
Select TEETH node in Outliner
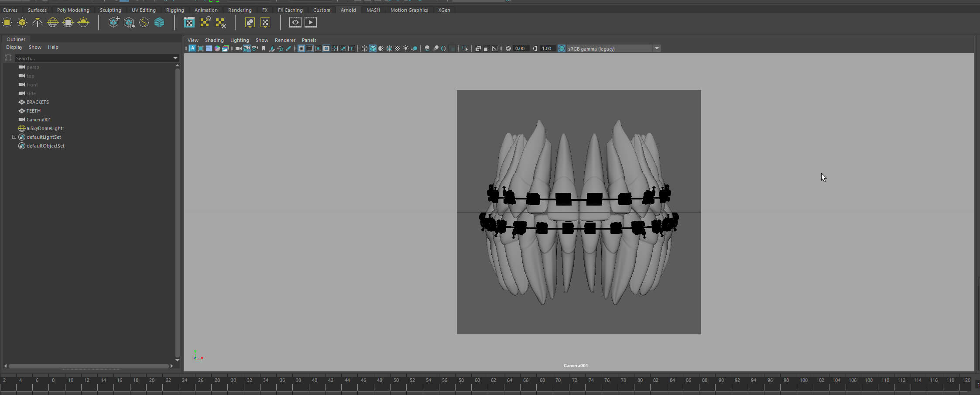tap(33, 111)
